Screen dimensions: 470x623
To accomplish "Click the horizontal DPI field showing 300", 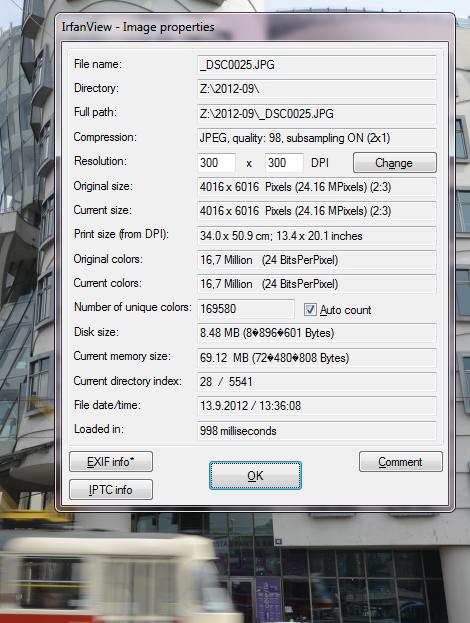I will [x=216, y=163].
